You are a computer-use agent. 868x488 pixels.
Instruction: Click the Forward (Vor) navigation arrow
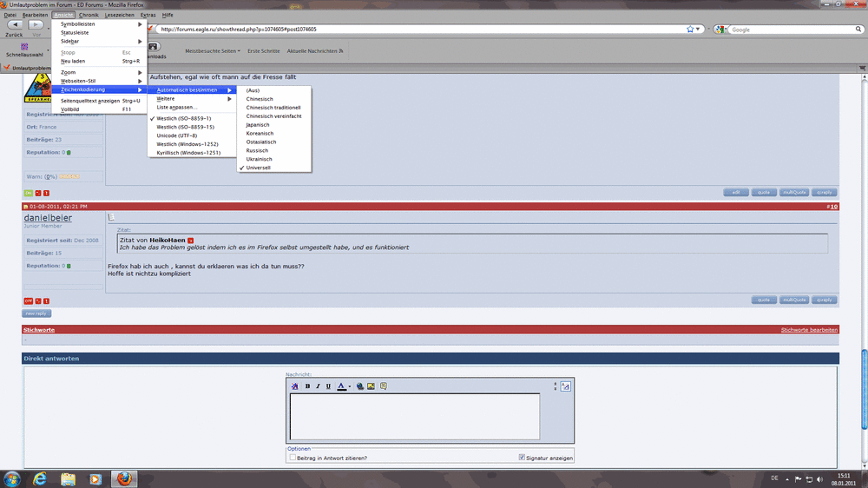pyautogui.click(x=36, y=25)
